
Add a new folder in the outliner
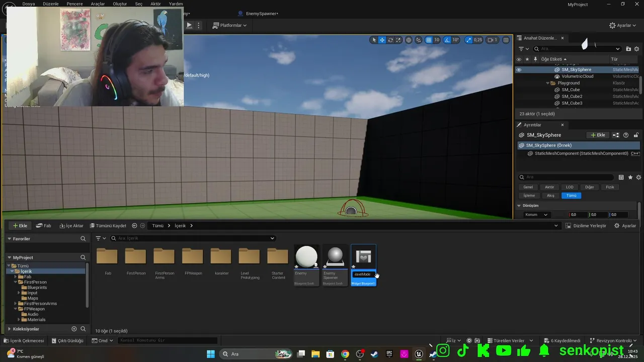pyautogui.click(x=628, y=49)
